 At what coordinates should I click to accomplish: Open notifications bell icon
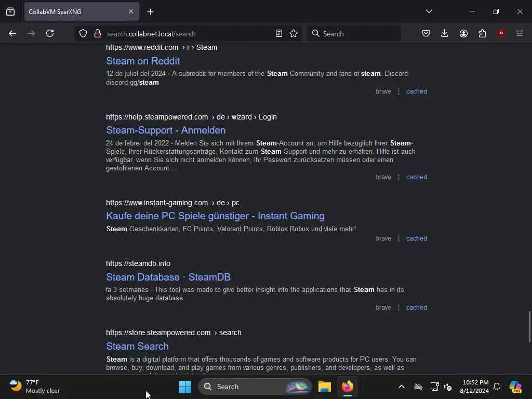497,387
